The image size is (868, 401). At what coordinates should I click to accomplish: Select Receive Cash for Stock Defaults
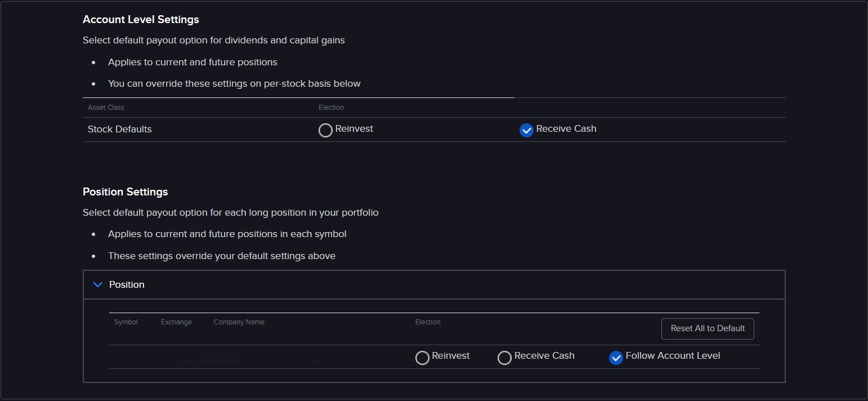pos(526,130)
